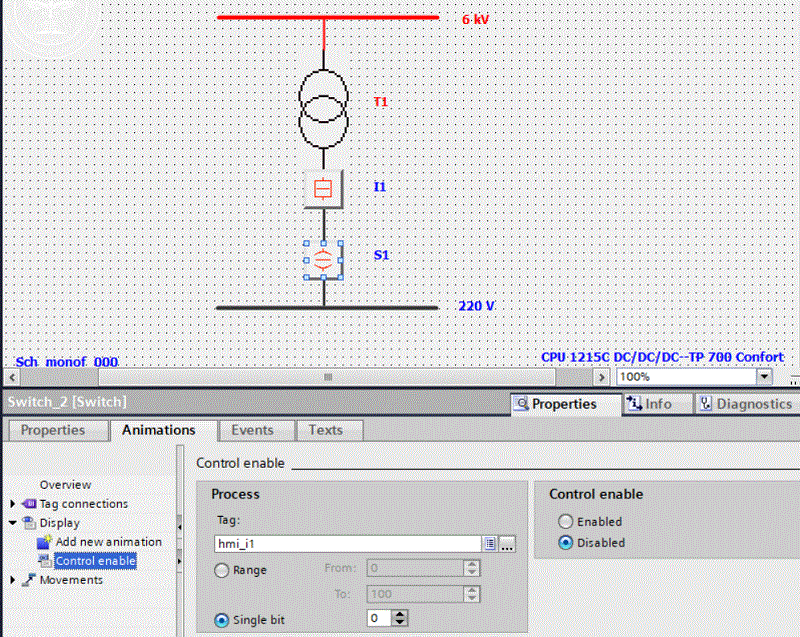The width and height of the screenshot is (800, 637).
Task: Select the Disabled radio option
Action: [x=566, y=543]
